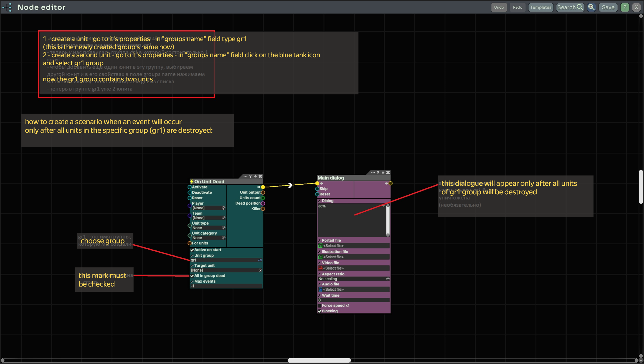The width and height of the screenshot is (644, 364).
Task: Click the Undo button
Action: (499, 7)
